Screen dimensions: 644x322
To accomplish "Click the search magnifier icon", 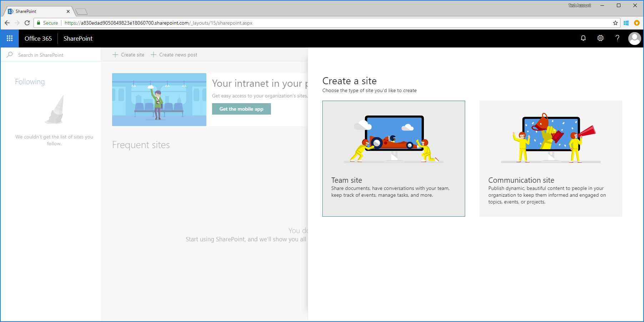I will pos(10,55).
